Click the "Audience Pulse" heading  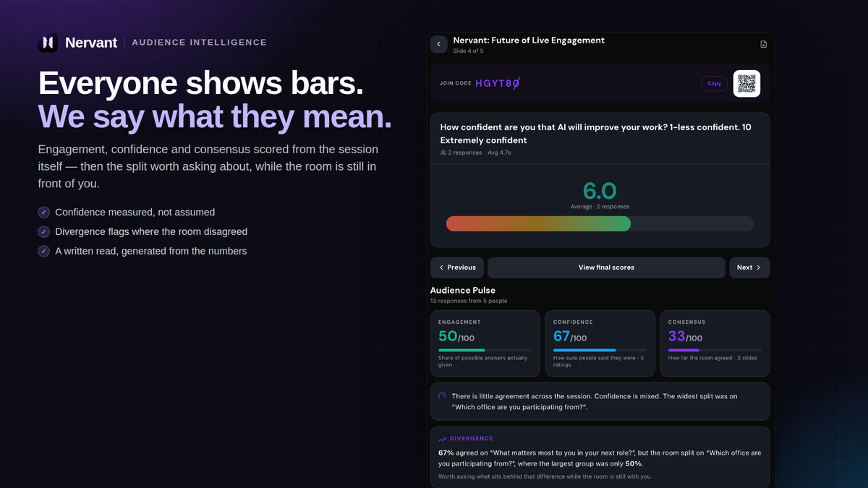tap(463, 291)
